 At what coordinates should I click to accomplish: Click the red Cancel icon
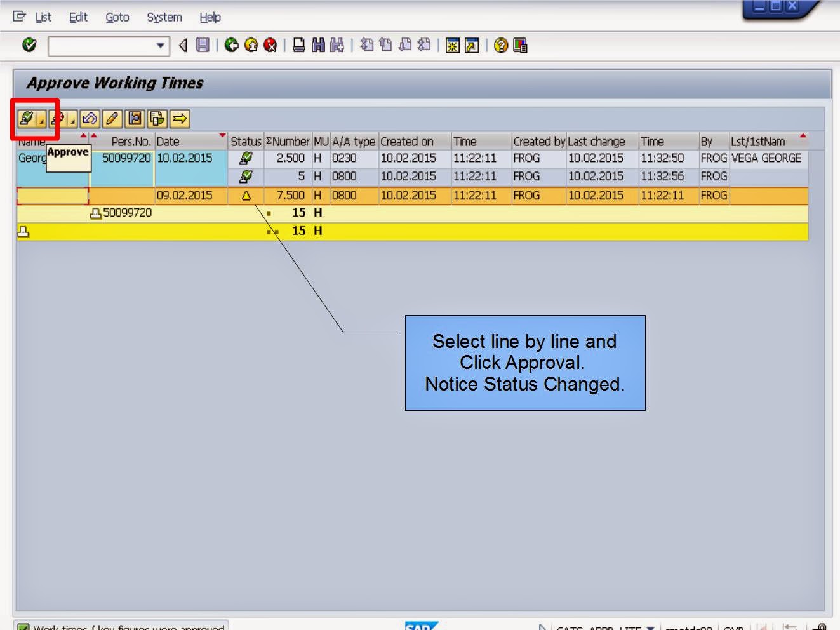click(x=269, y=45)
